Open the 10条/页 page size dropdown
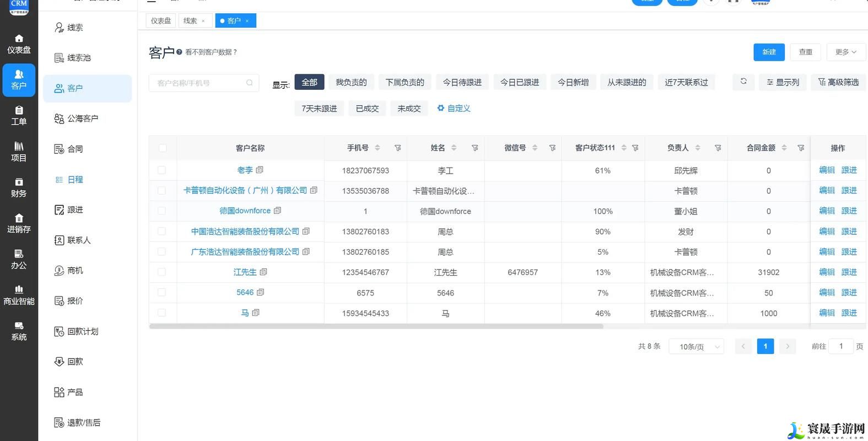Viewport: 868px width, 441px height. coord(696,346)
